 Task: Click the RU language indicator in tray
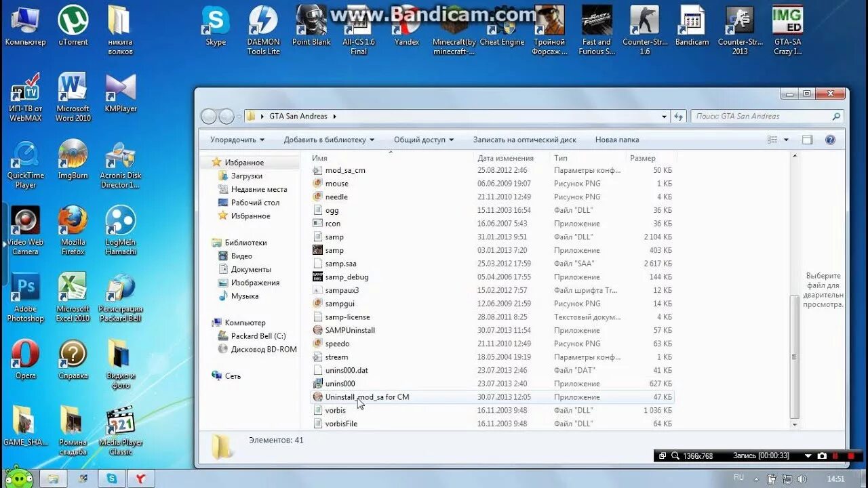coord(738,478)
